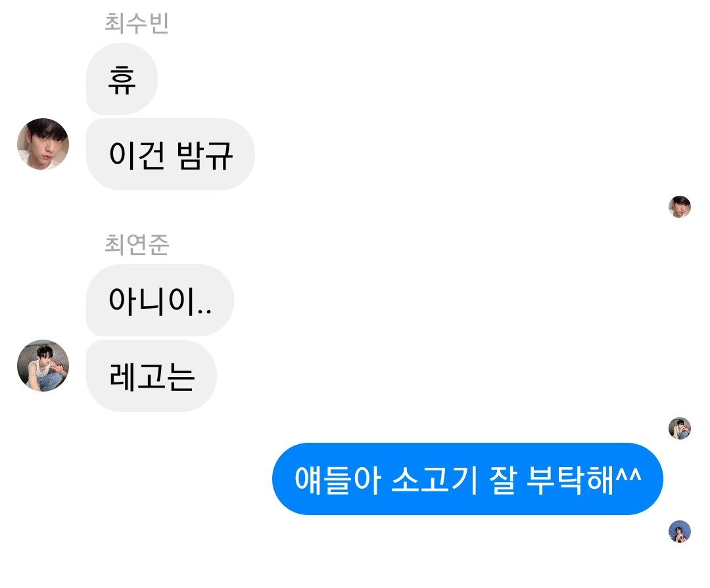Select the 이건 밤규 message bubble
710x588 pixels.
[x=170, y=154]
